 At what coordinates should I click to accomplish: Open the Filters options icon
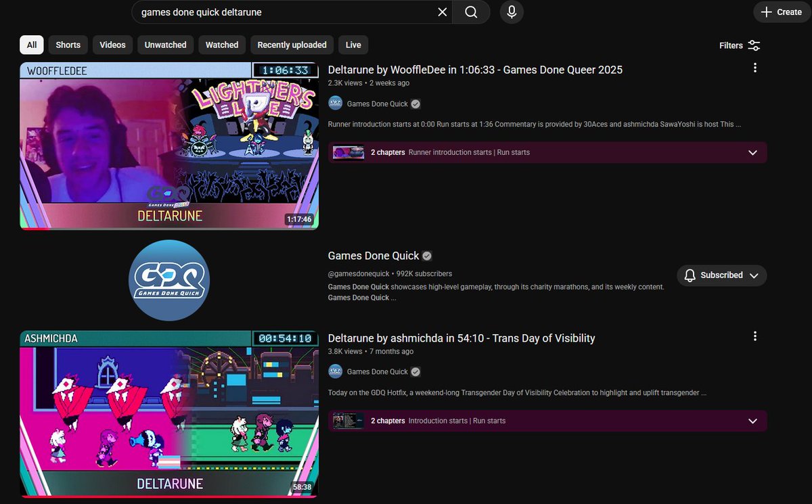[x=754, y=45]
